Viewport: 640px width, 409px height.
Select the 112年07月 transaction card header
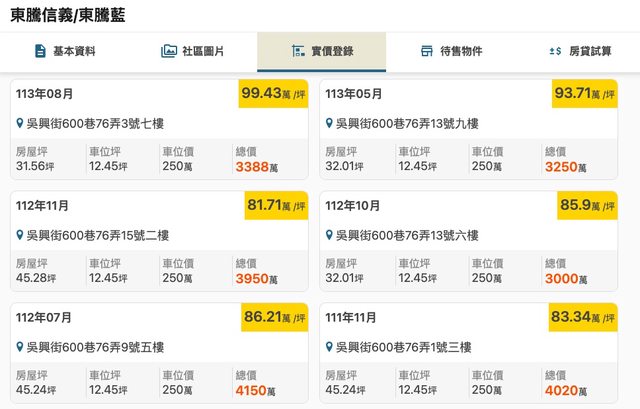[x=45, y=317]
